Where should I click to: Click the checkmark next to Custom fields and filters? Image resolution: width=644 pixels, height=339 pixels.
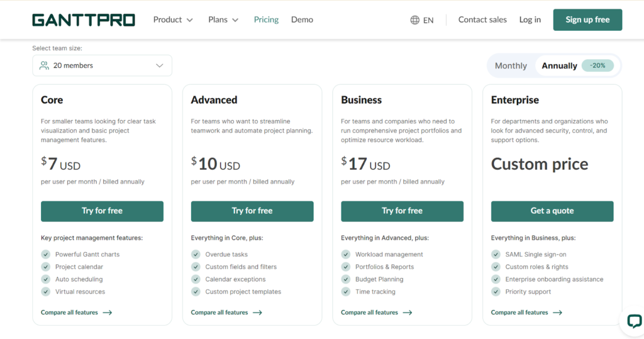[196, 267]
